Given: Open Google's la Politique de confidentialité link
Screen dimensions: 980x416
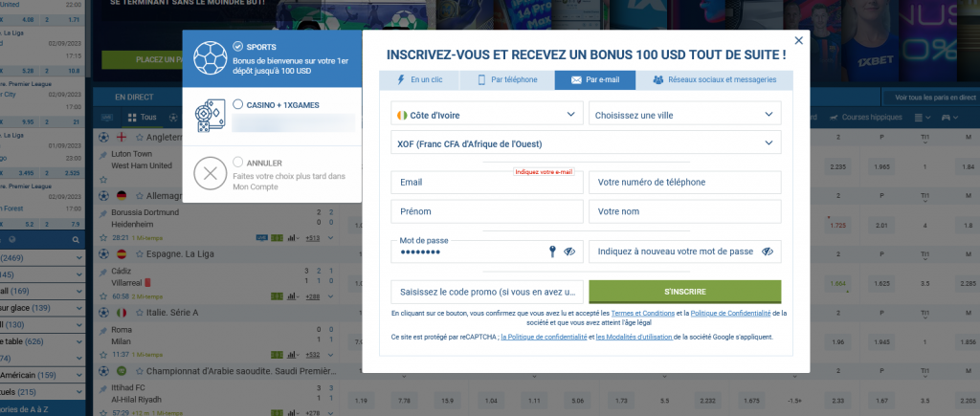Looking at the screenshot, I should pyautogui.click(x=544, y=337).
